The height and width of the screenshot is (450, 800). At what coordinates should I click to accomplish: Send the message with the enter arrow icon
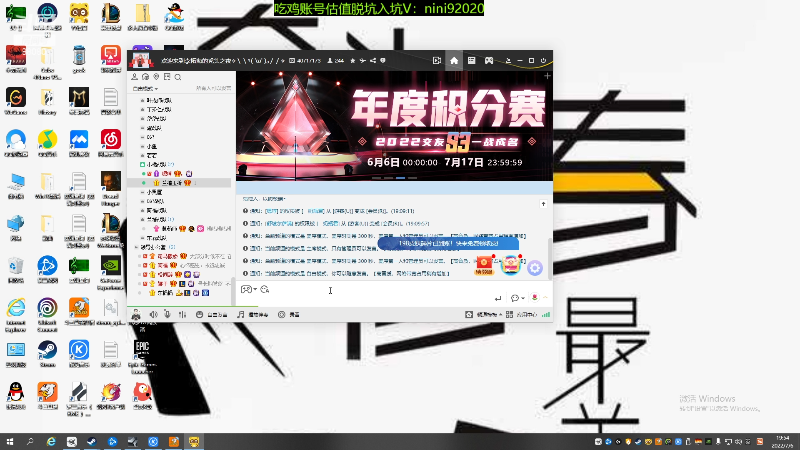coord(498,298)
